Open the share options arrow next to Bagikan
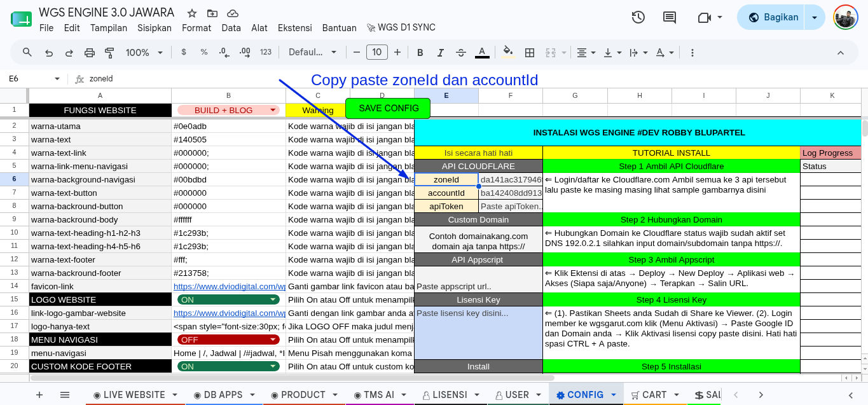 pos(815,17)
